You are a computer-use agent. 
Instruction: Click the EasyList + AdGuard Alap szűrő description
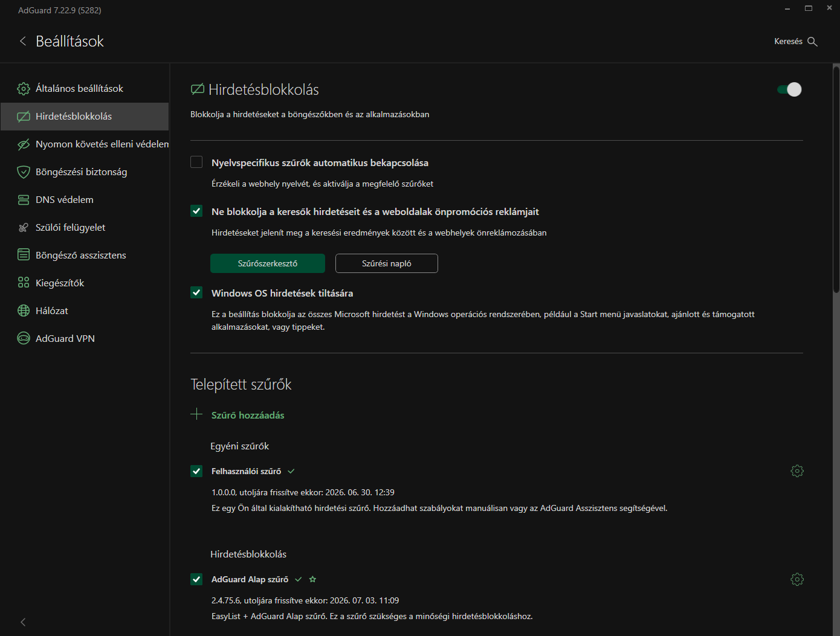[372, 616]
